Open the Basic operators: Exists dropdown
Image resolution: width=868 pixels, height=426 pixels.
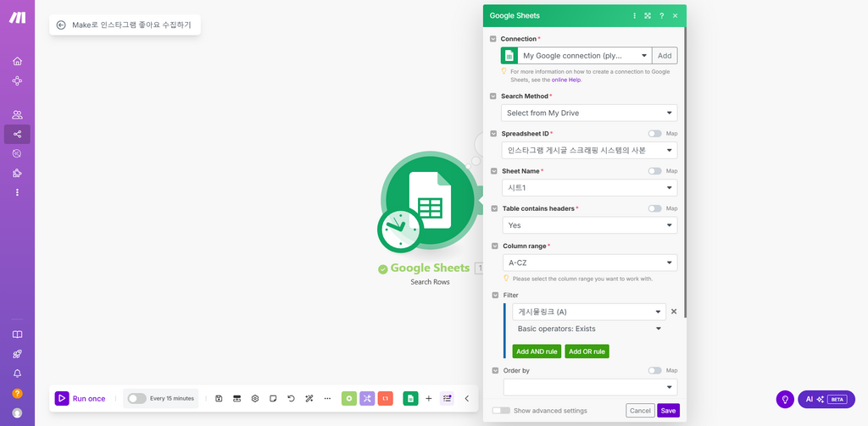point(589,329)
